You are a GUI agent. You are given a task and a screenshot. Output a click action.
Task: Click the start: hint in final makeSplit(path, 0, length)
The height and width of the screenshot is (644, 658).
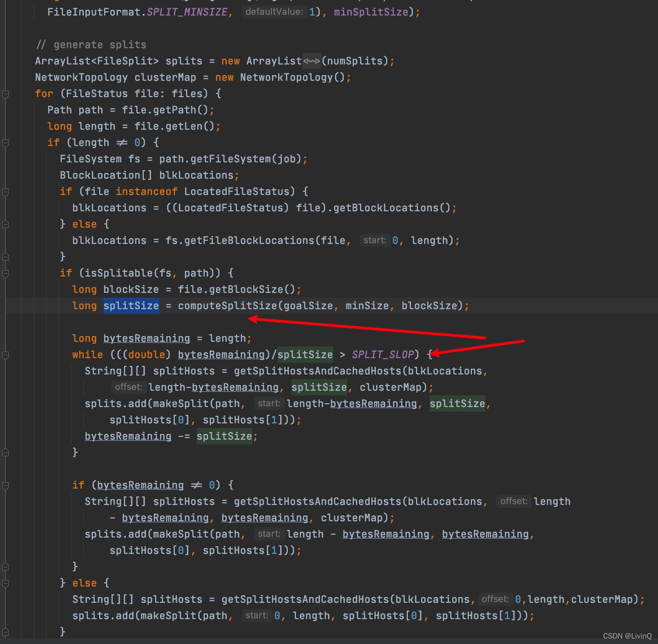tap(256, 615)
